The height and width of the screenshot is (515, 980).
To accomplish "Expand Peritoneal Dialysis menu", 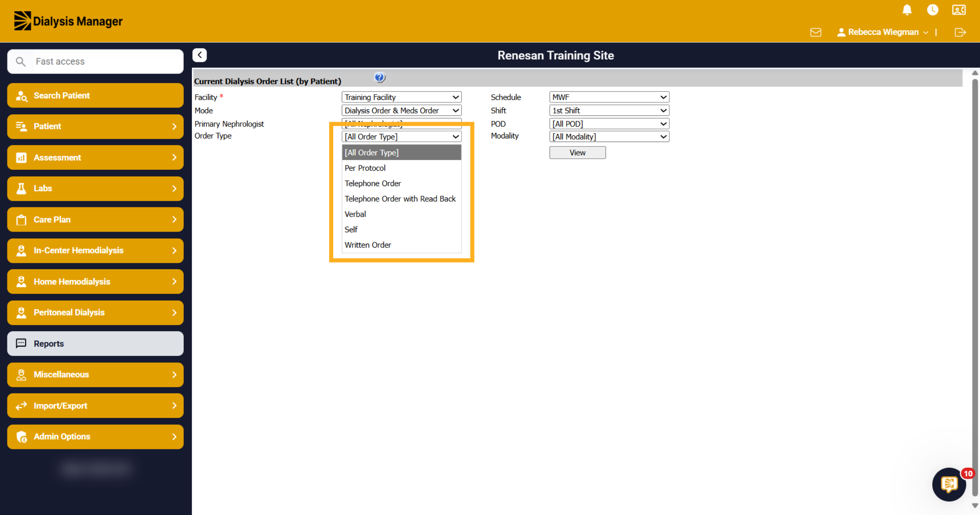I will pos(95,313).
